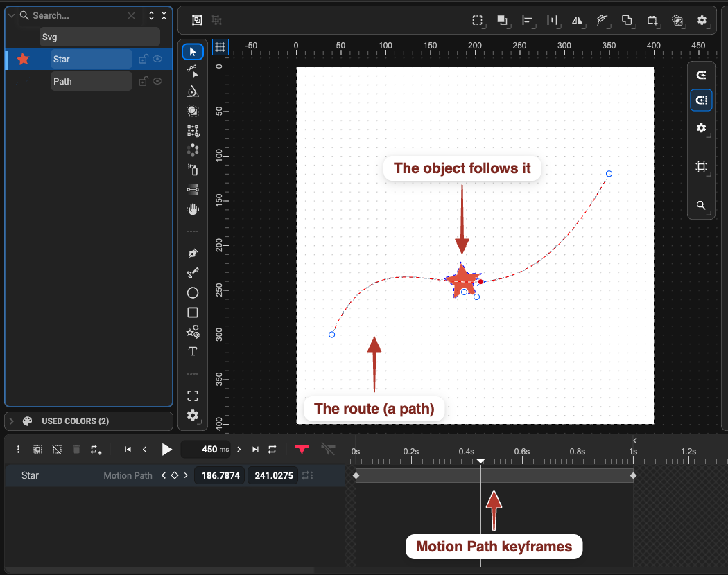Click the red animator marker button
Image resolution: width=728 pixels, height=575 pixels.
[302, 449]
